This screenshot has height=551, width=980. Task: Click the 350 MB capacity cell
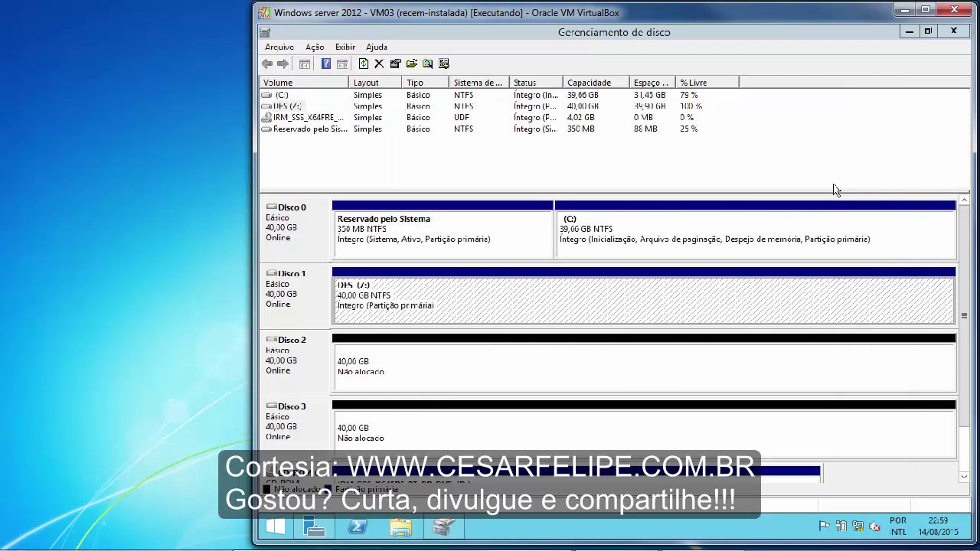tap(580, 129)
